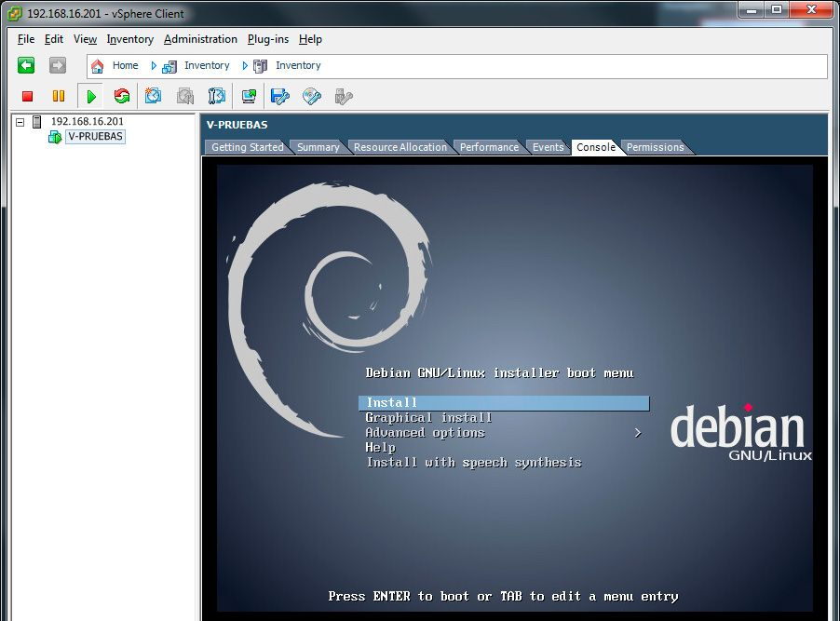Open the Help menu
Image resolution: width=840 pixels, height=621 pixels.
tap(310, 39)
